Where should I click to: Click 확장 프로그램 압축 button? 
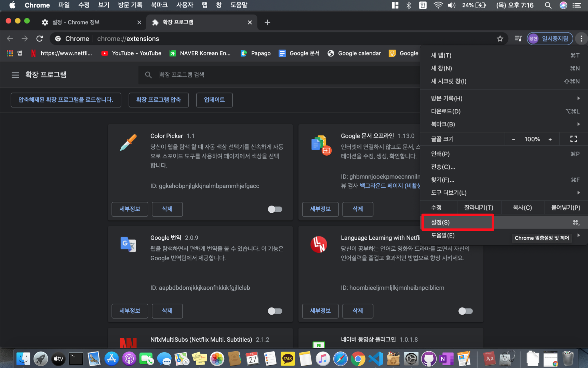159,100
